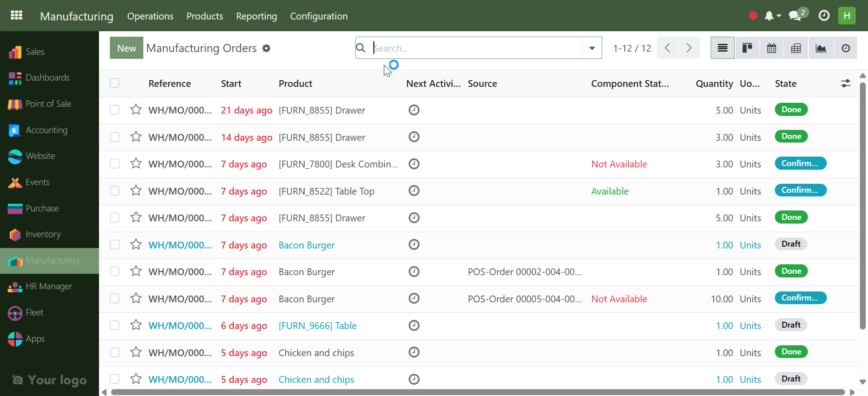Open the notifications bell dropdown
This screenshot has width=868, height=396.
[773, 16]
